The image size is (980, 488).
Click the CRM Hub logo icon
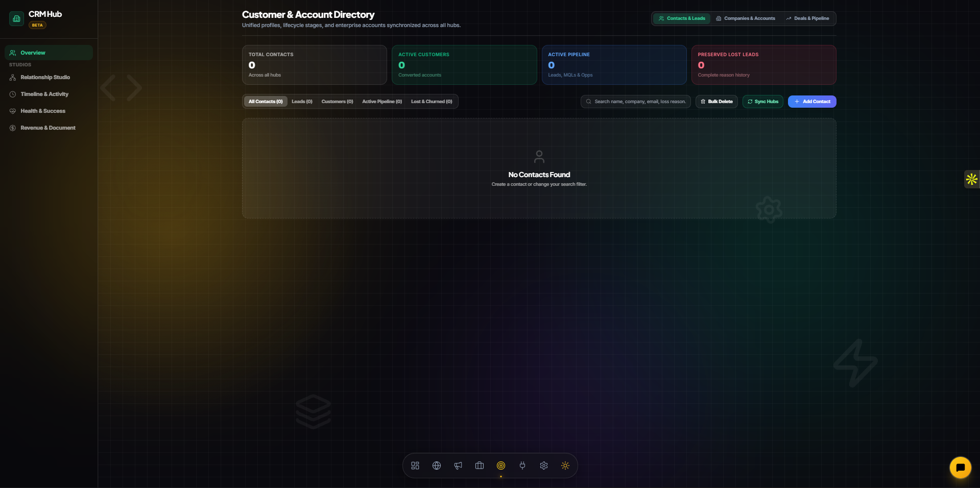pos(16,19)
